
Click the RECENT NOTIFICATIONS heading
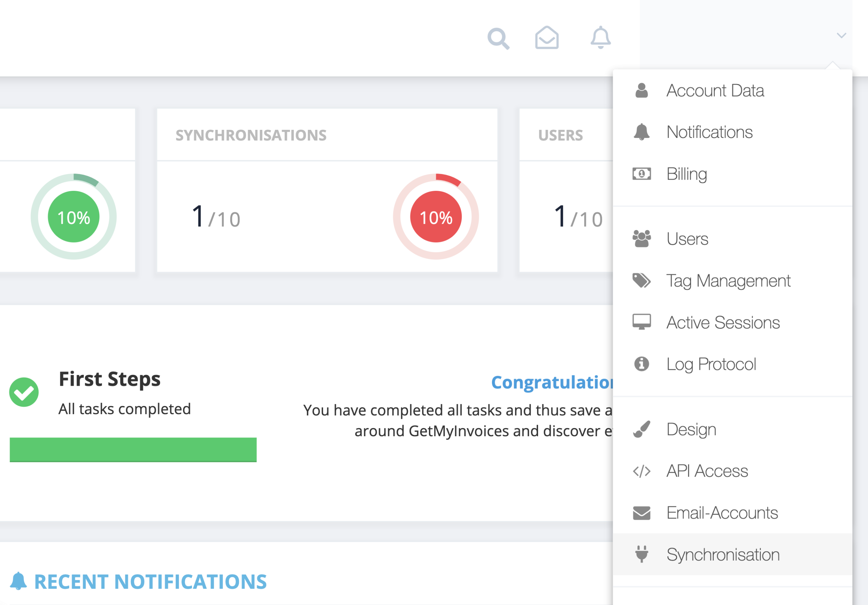pos(151,582)
